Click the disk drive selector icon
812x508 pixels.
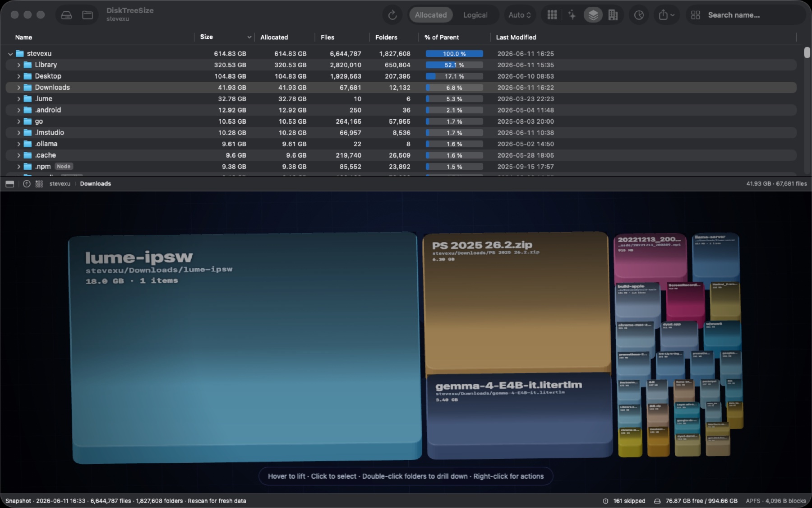tap(66, 15)
